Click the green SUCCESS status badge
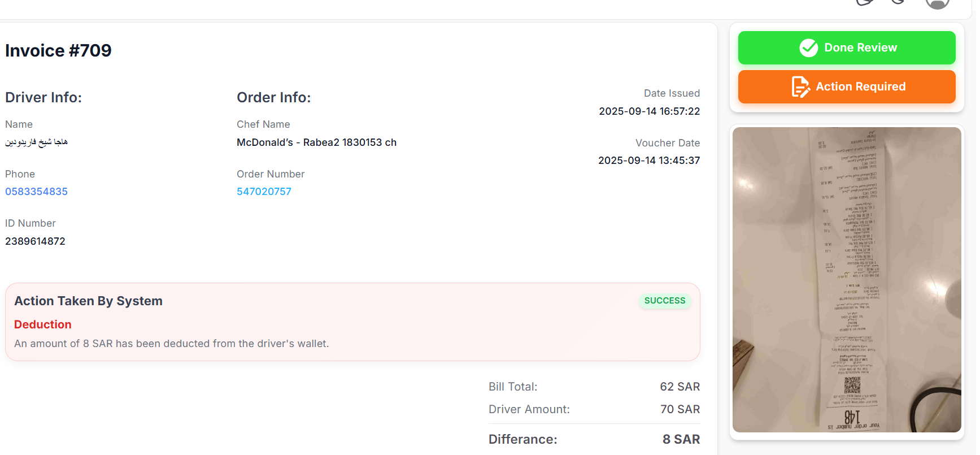Screen dimensions: 980x455 664,301
